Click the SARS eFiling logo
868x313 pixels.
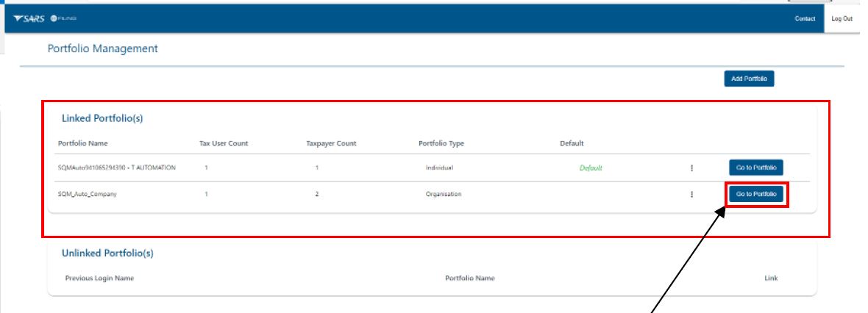click(46, 19)
